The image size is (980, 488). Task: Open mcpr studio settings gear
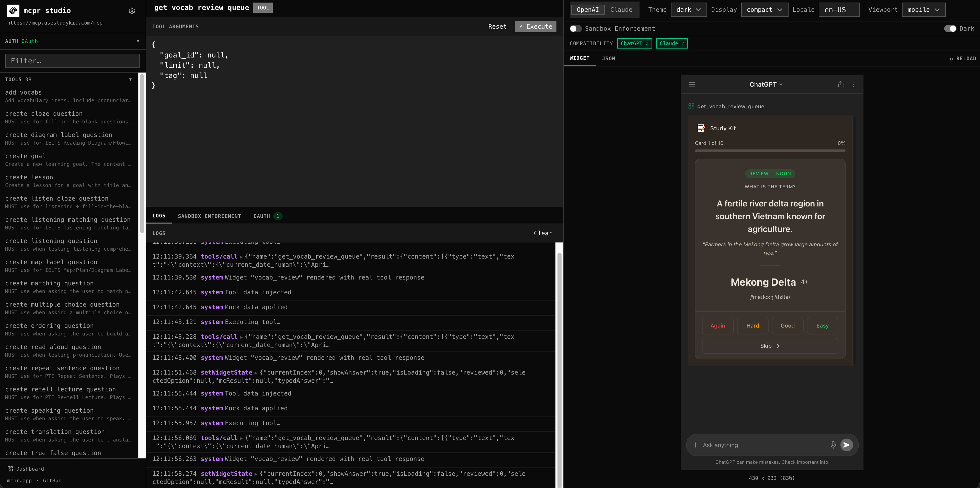coord(132,11)
